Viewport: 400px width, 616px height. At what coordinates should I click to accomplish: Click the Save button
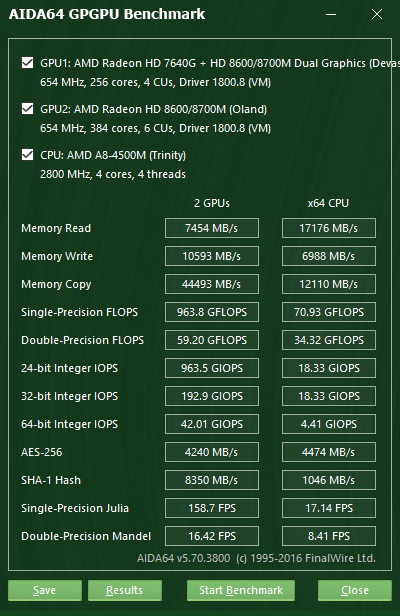pyautogui.click(x=45, y=590)
